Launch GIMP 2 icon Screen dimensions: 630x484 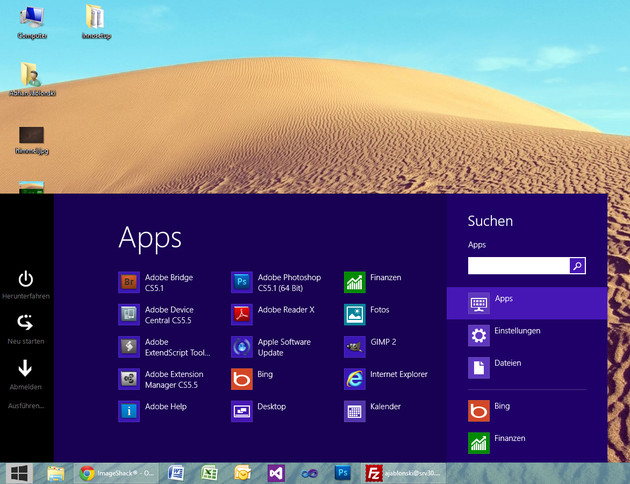coord(355,347)
